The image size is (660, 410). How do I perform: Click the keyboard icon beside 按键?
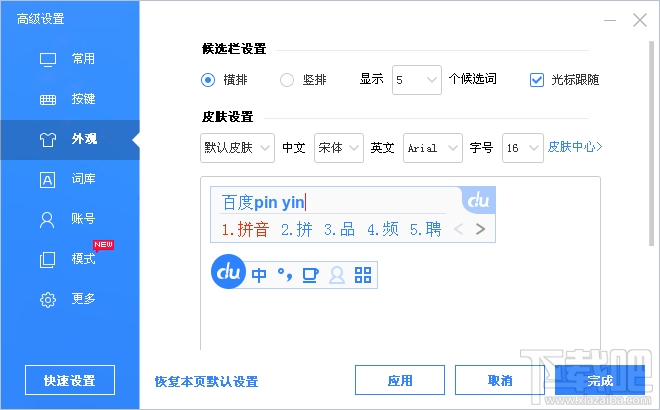point(48,100)
